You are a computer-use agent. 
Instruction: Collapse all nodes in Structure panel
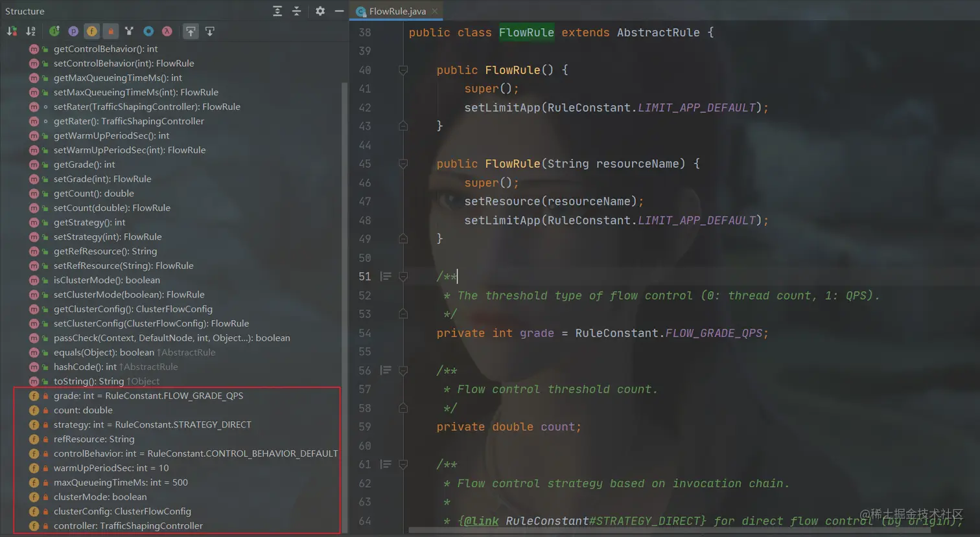[x=296, y=11]
